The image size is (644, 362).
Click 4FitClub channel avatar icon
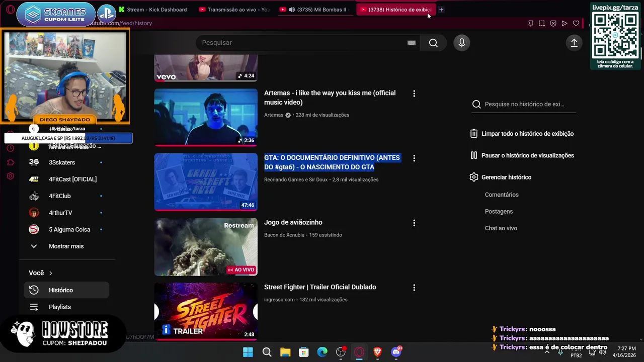point(34,196)
